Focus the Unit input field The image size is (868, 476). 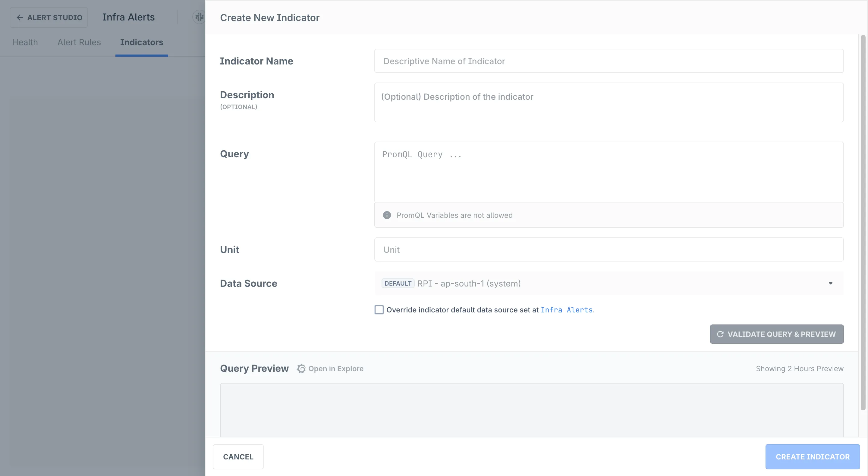[x=609, y=250]
